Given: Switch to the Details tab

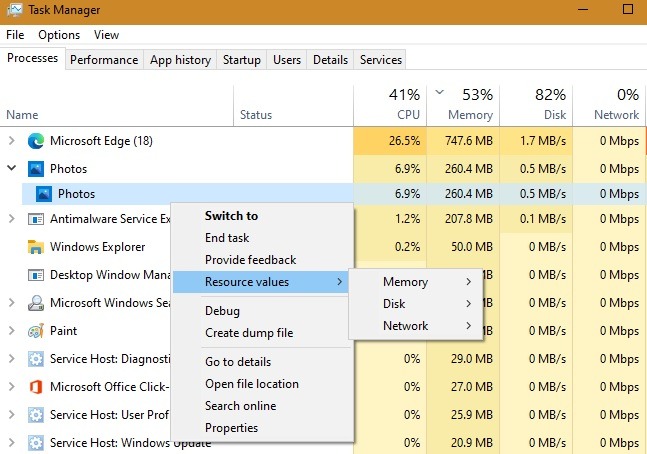Looking at the screenshot, I should (331, 60).
